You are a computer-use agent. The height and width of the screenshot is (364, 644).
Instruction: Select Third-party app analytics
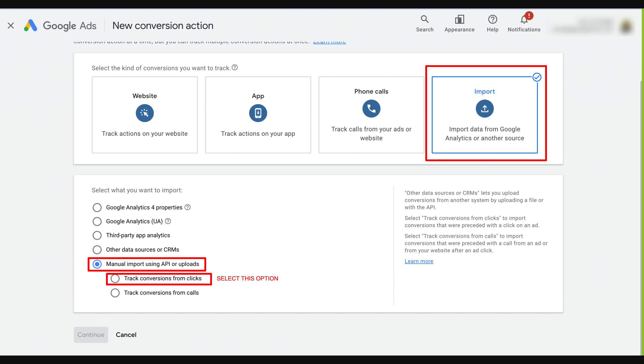(97, 235)
